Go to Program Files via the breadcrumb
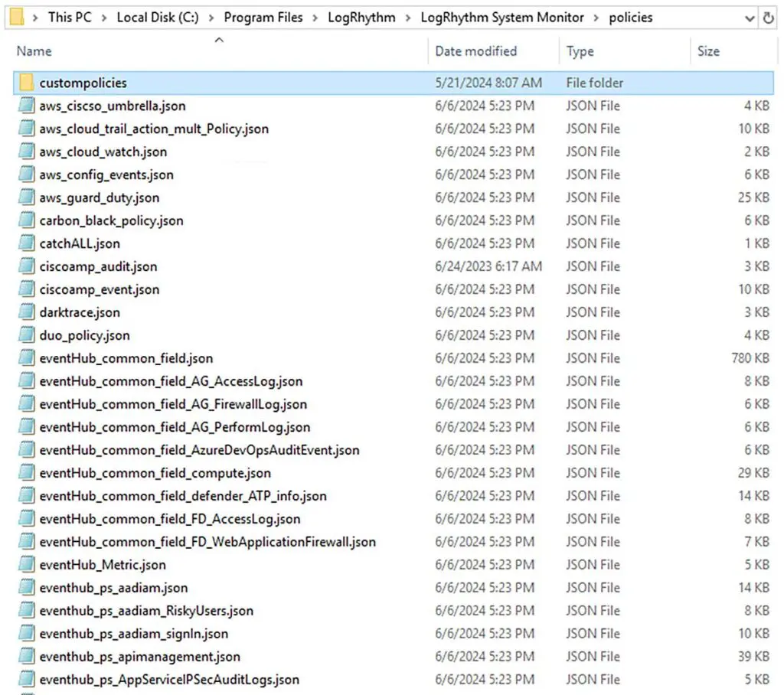 click(x=263, y=17)
